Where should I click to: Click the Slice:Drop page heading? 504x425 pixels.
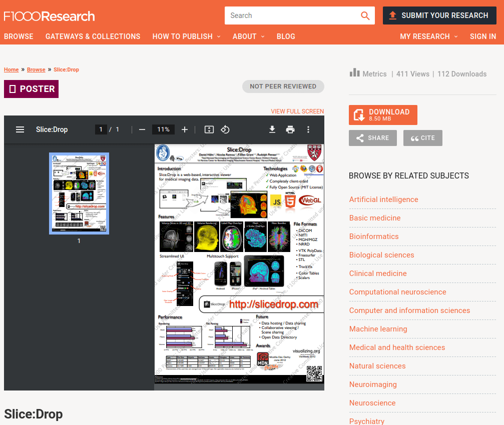(34, 414)
